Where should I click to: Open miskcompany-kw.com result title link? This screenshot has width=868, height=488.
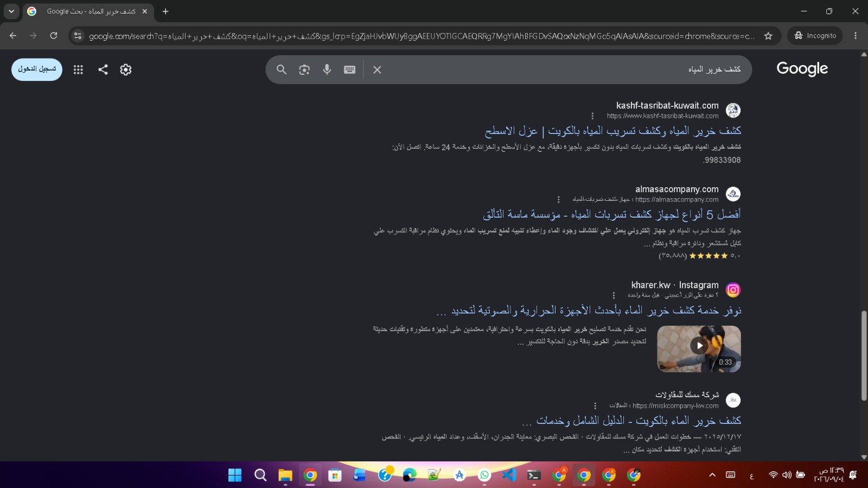[x=631, y=421]
